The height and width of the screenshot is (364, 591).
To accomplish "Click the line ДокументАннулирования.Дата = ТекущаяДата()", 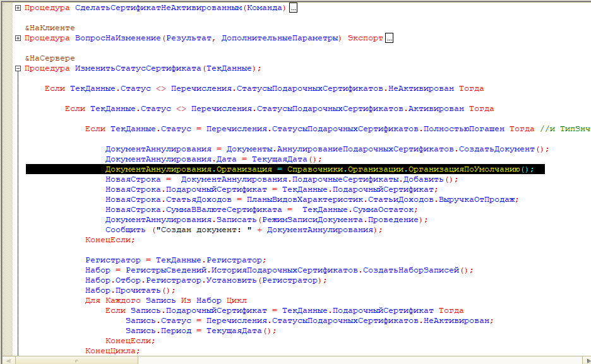I will click(213, 159).
